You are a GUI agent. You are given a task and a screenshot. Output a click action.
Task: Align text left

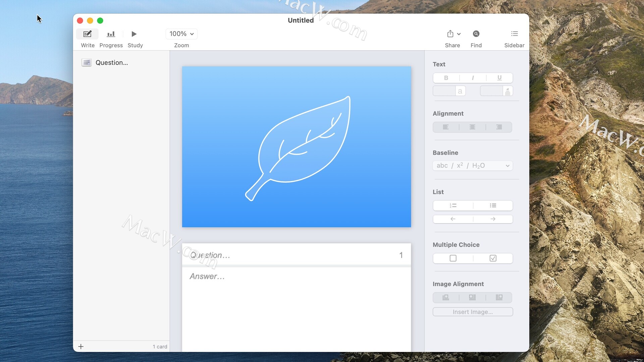pos(446,127)
